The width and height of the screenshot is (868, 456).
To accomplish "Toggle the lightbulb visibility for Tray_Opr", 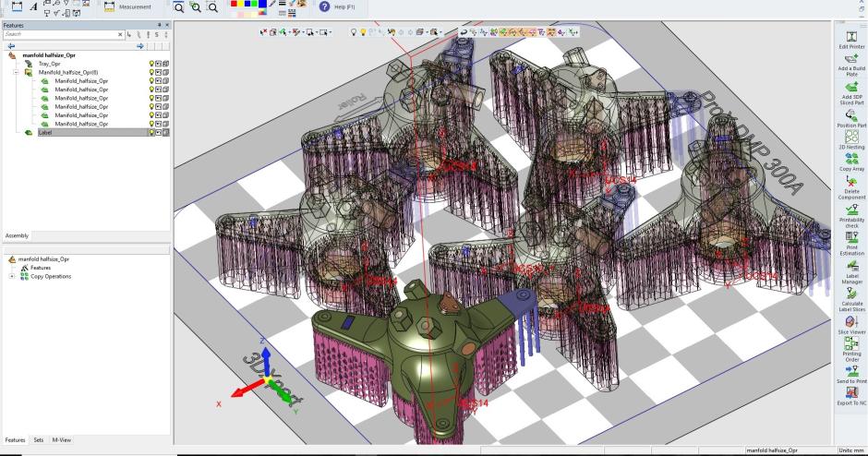I will click(x=151, y=64).
